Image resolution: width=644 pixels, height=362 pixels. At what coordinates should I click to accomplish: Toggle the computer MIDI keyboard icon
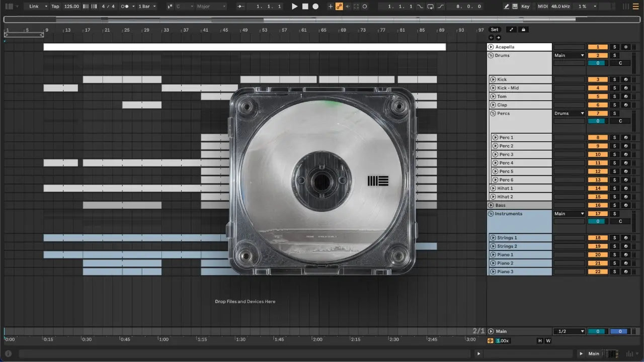(x=515, y=7)
